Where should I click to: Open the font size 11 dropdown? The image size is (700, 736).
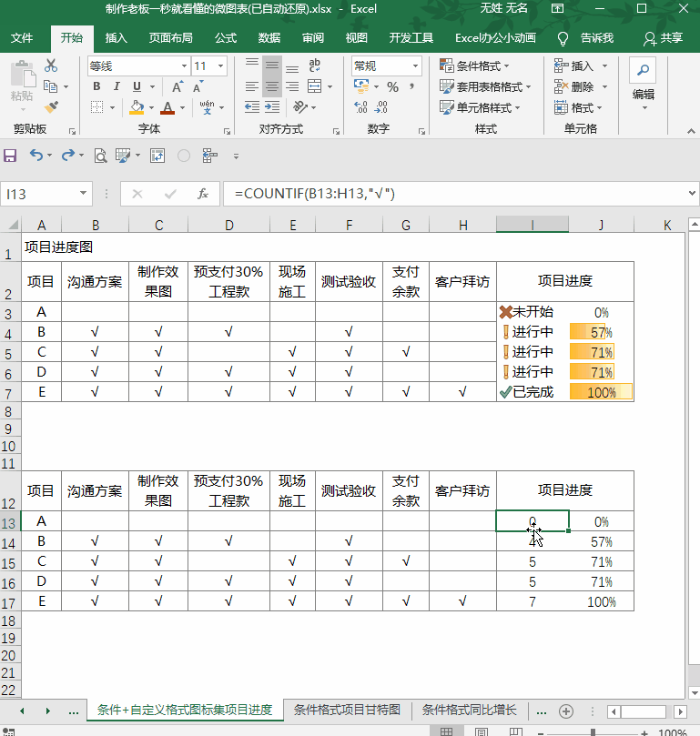coord(220,66)
